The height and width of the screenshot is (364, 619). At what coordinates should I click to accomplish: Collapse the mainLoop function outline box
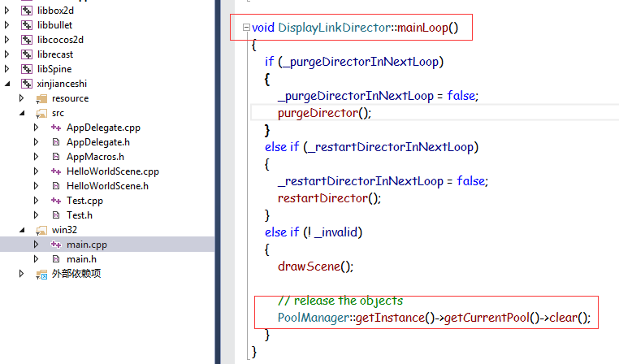(246, 28)
